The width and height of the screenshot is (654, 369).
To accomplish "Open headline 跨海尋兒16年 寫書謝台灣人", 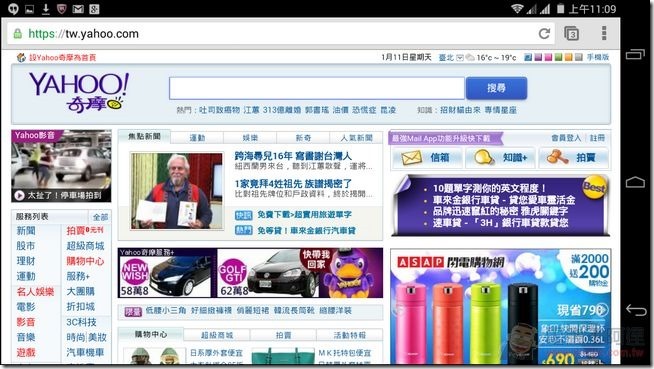I will [x=293, y=156].
